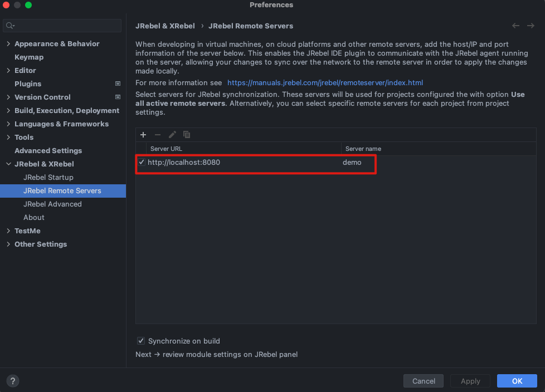Duplicate server using the copy icon

click(187, 135)
